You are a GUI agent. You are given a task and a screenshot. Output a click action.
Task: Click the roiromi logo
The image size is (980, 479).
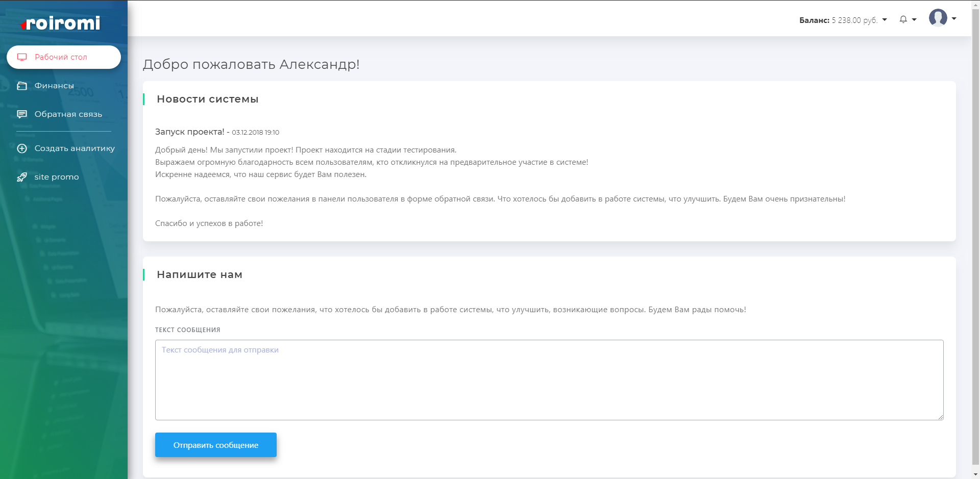click(61, 23)
